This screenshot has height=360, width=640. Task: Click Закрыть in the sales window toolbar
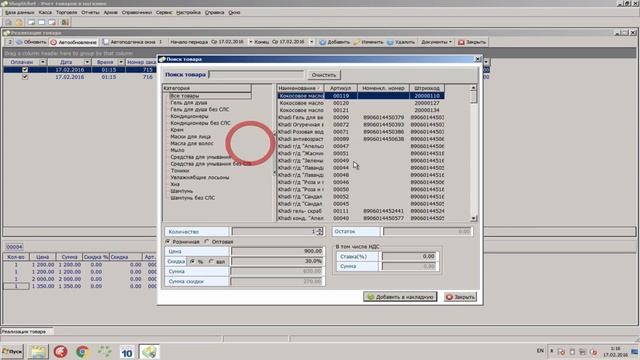click(x=472, y=42)
